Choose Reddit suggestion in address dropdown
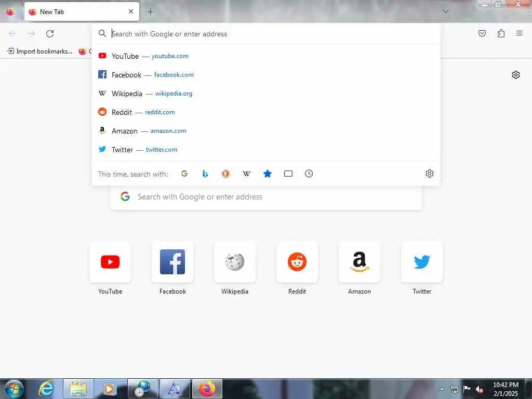 (266, 112)
